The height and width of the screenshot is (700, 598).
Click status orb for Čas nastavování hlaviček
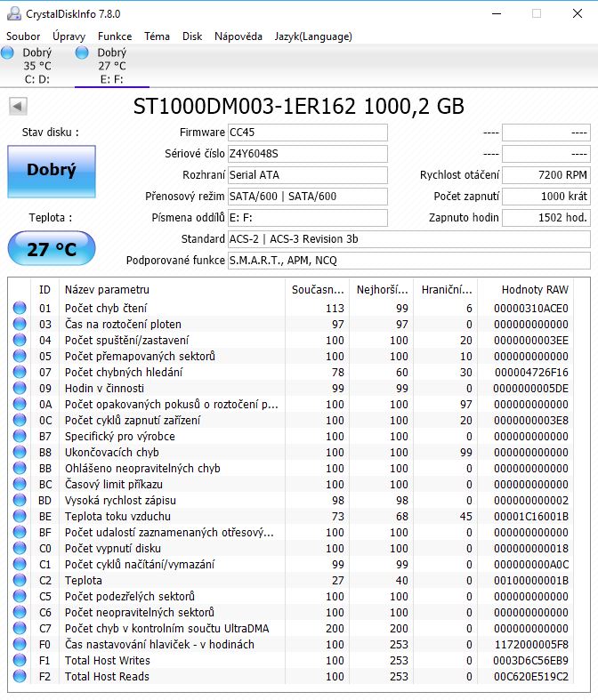pyautogui.click(x=20, y=644)
